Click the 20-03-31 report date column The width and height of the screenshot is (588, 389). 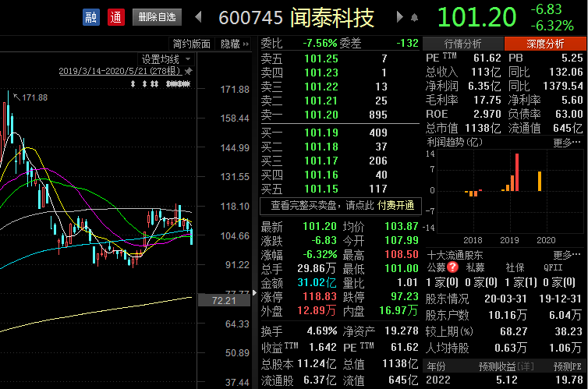[505, 299]
